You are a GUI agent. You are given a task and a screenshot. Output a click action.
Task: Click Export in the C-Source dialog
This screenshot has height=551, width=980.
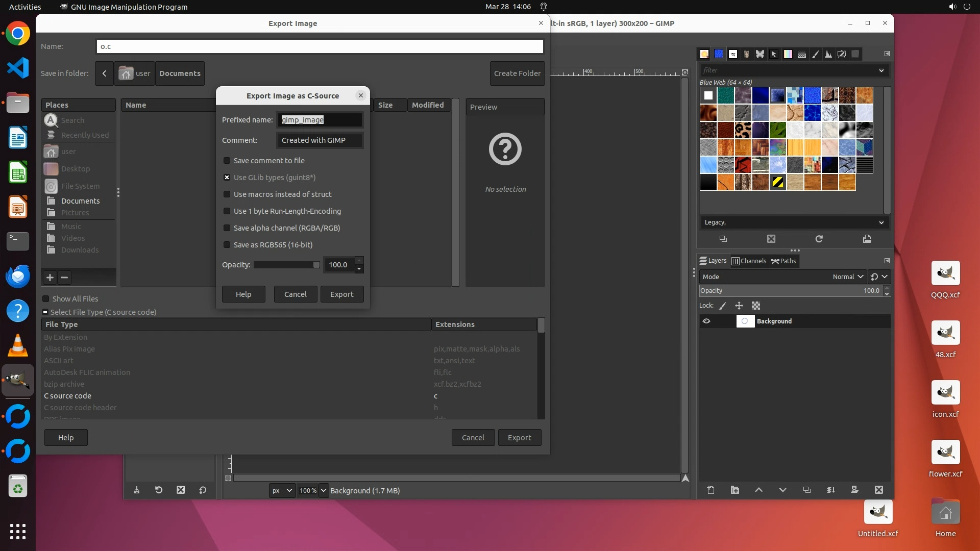(341, 294)
